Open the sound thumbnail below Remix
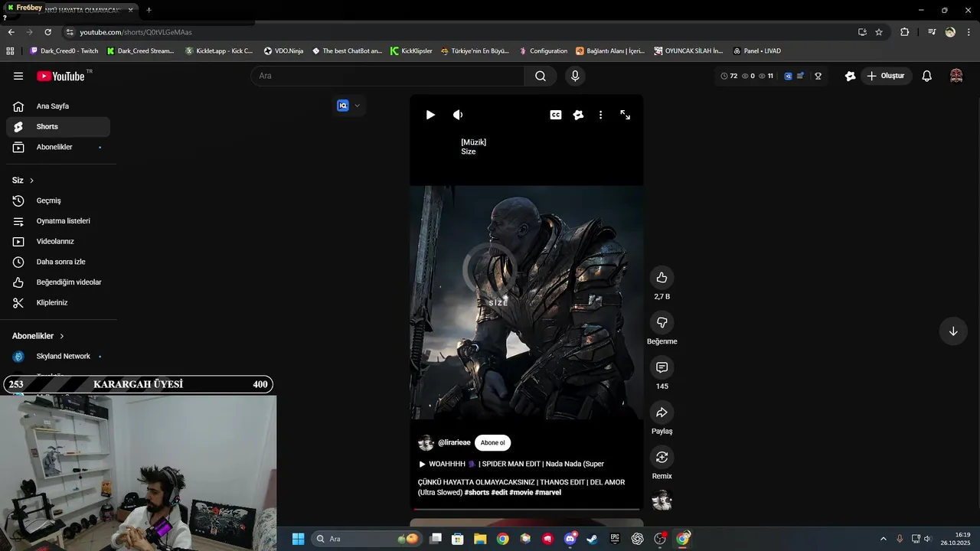The height and width of the screenshot is (551, 980). [x=662, y=501]
